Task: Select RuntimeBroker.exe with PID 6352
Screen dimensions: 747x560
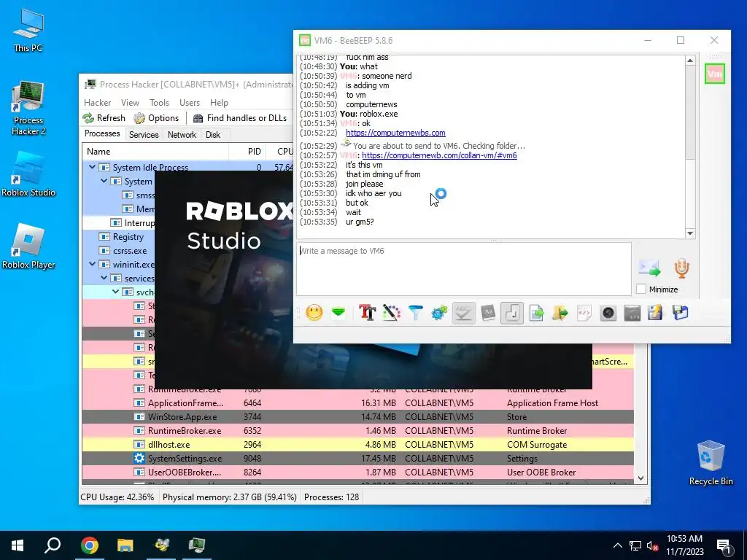Action: (x=357, y=430)
